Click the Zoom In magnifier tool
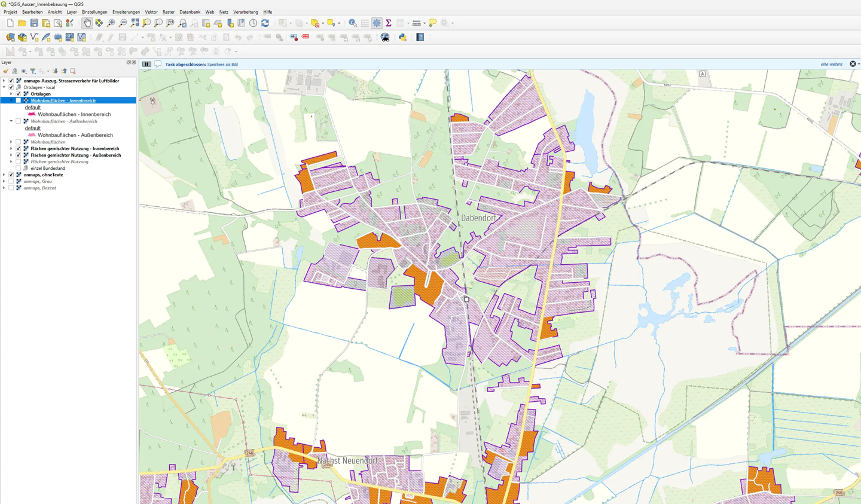The image size is (861, 504). [111, 23]
